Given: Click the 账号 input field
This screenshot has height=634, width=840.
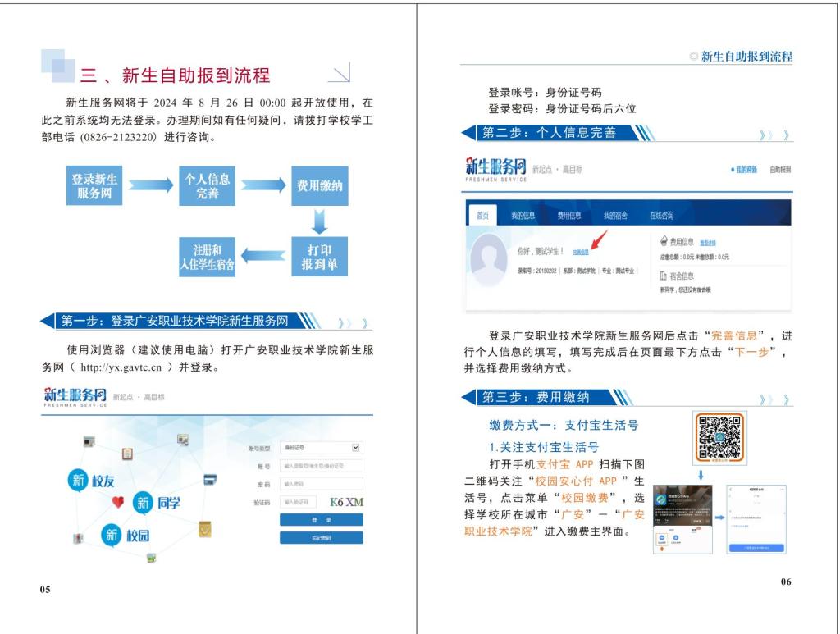Looking at the screenshot, I should [x=321, y=466].
